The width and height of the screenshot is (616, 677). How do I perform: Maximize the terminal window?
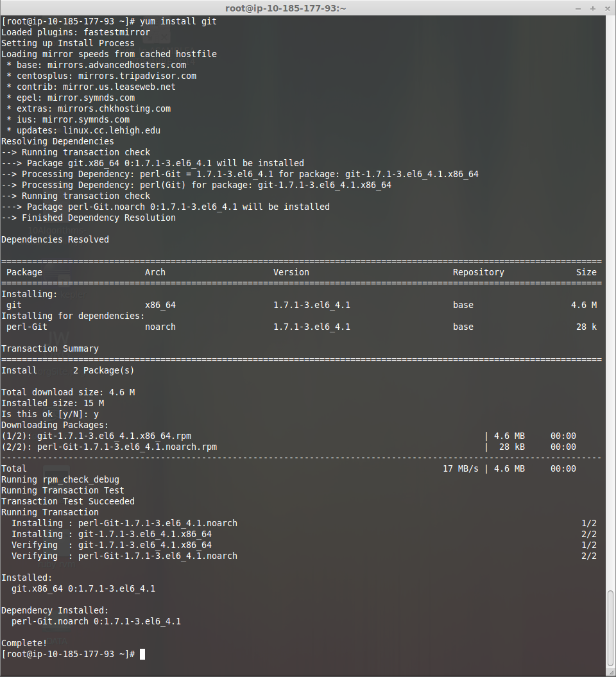point(592,8)
